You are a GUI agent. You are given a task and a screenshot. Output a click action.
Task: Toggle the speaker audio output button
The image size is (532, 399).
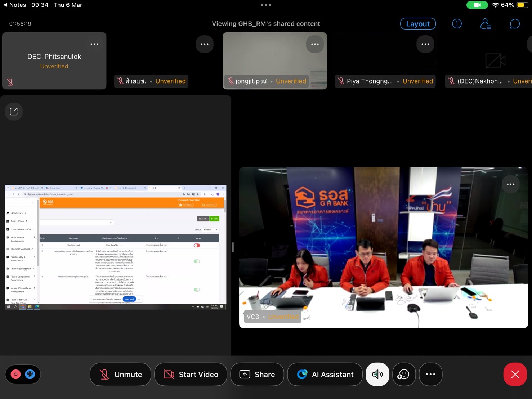pyautogui.click(x=377, y=375)
